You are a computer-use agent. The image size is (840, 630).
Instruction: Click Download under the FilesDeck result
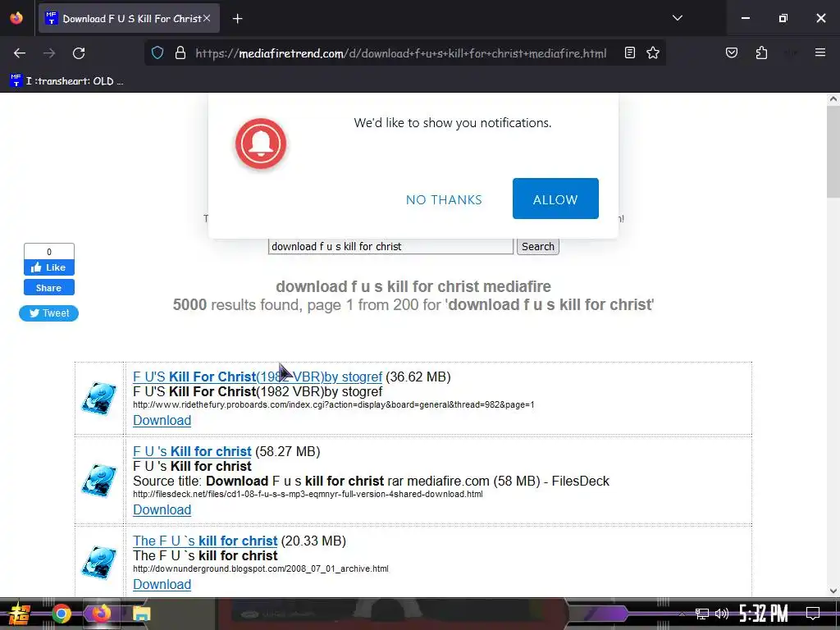[x=162, y=510]
